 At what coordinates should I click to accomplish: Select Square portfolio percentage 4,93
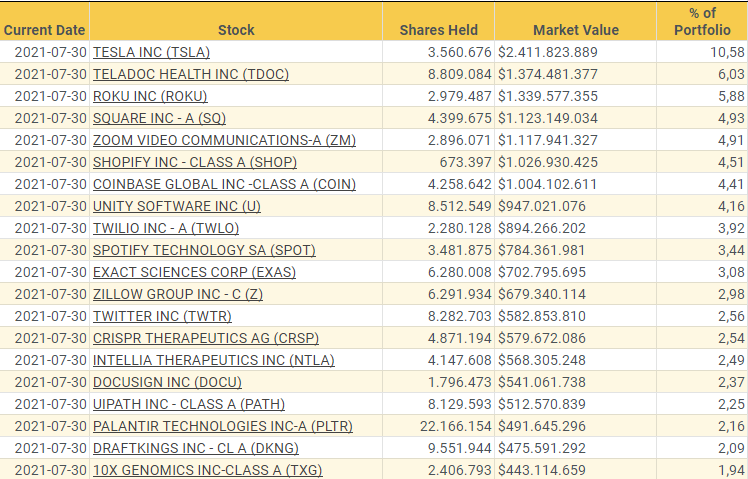[x=731, y=118]
